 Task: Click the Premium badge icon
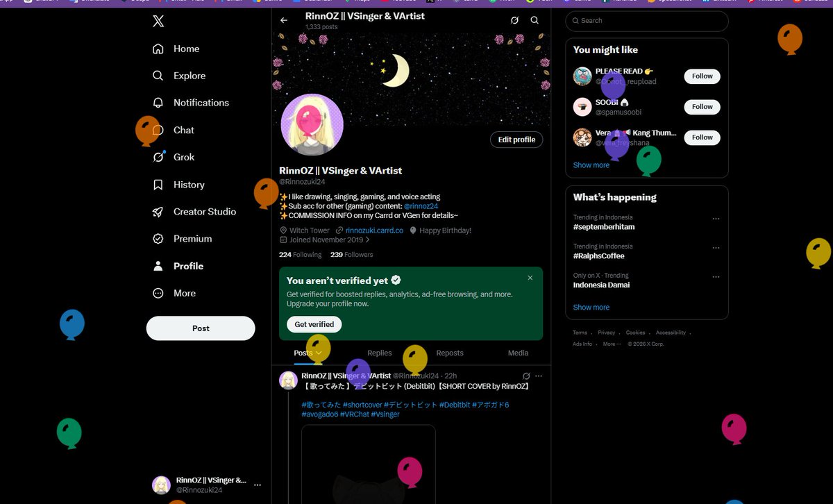pyautogui.click(x=158, y=239)
